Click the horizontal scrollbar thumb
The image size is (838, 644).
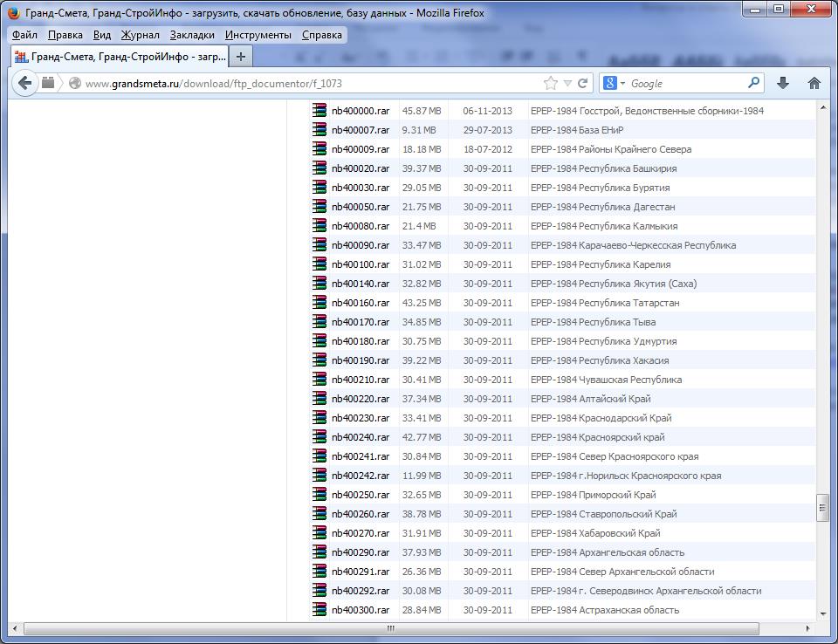coord(391,628)
